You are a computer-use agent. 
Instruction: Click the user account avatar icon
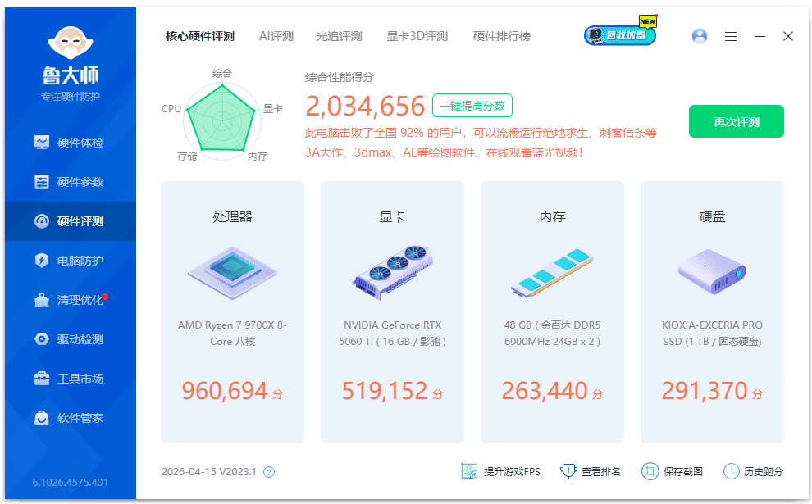pos(700,36)
